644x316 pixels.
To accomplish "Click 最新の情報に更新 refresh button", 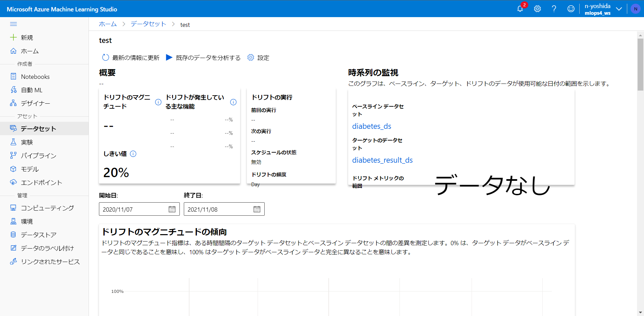I will tap(131, 58).
